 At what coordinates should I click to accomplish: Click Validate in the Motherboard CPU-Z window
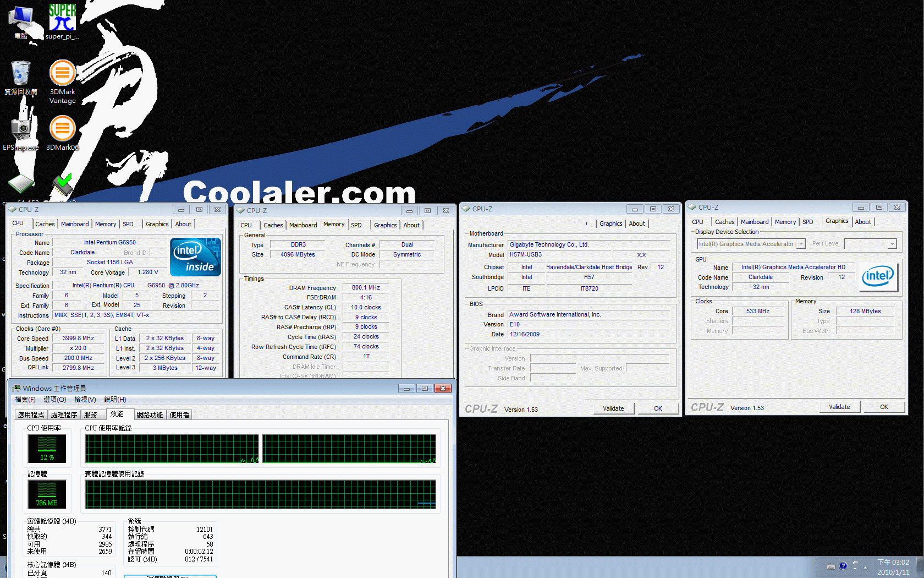coord(613,408)
